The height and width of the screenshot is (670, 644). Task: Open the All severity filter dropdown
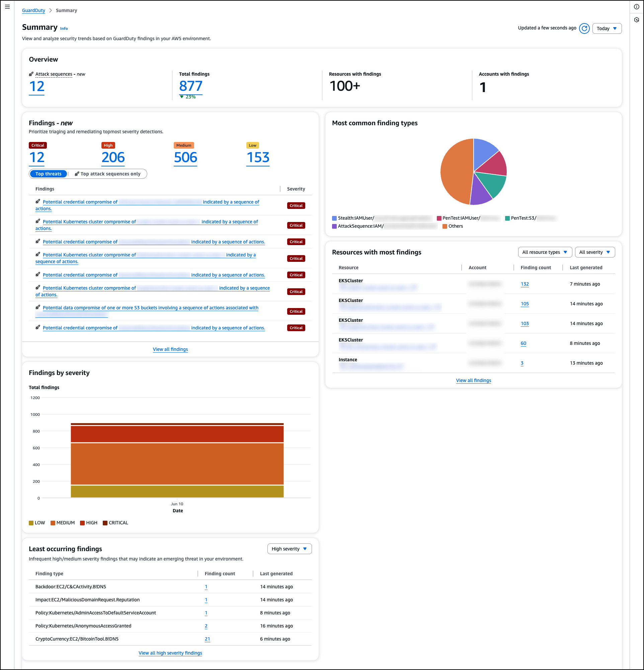click(594, 252)
